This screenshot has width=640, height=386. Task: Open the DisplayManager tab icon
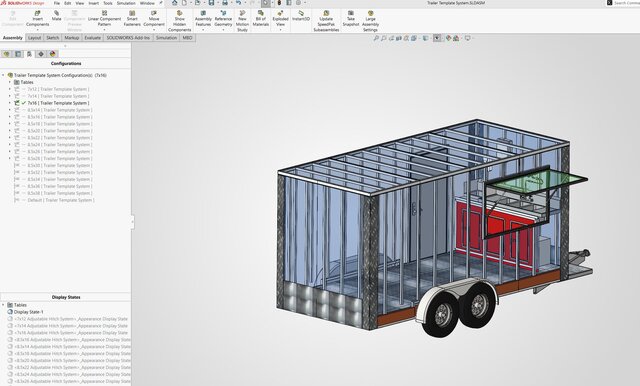[x=53, y=54]
